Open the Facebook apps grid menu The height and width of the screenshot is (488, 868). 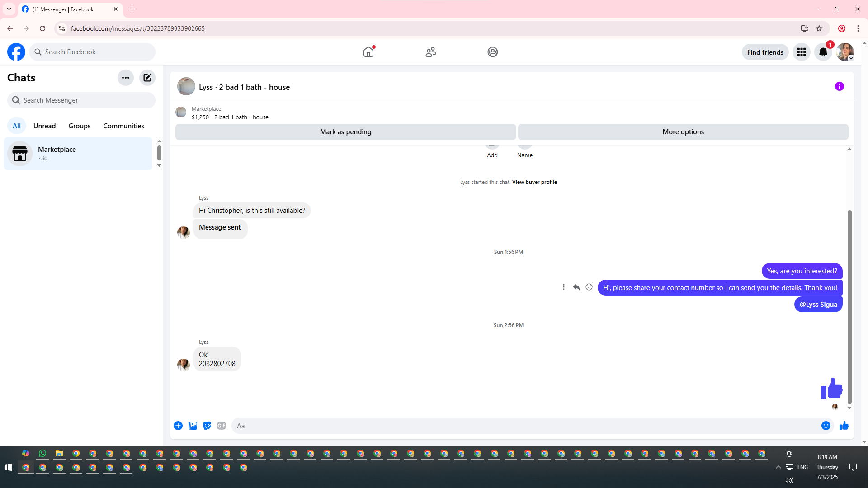[x=801, y=52]
